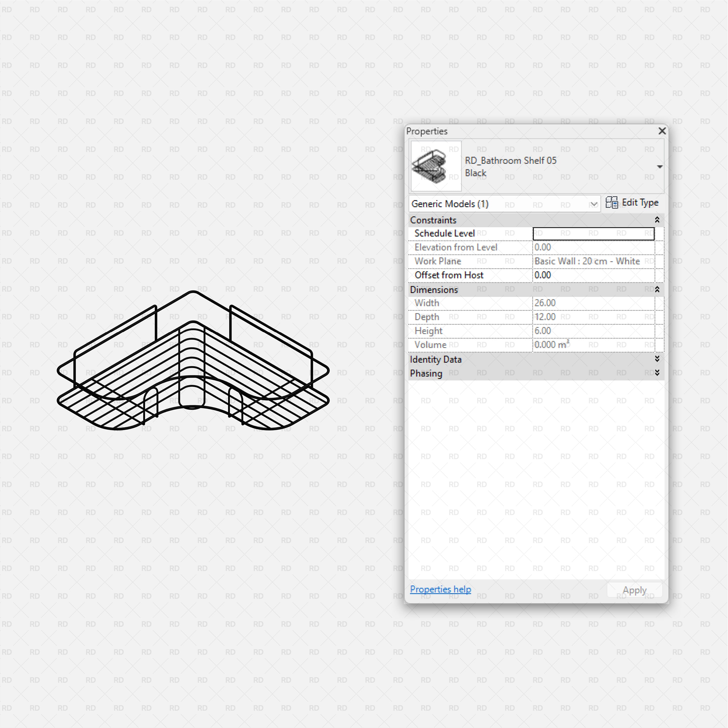
Task: Expand the Identity Data section
Action: point(657,359)
